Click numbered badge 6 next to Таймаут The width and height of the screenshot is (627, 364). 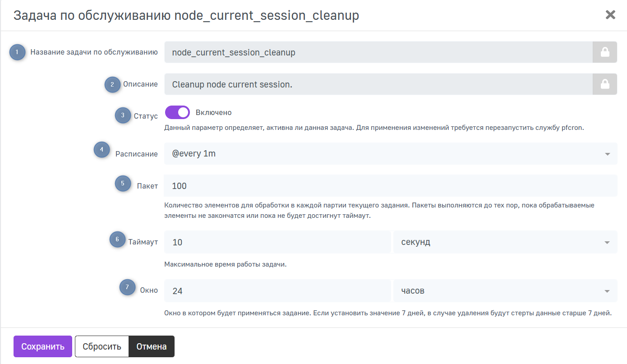point(117,240)
